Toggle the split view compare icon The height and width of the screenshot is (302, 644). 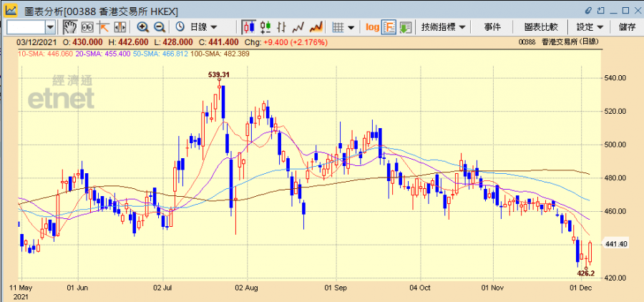coord(120,27)
